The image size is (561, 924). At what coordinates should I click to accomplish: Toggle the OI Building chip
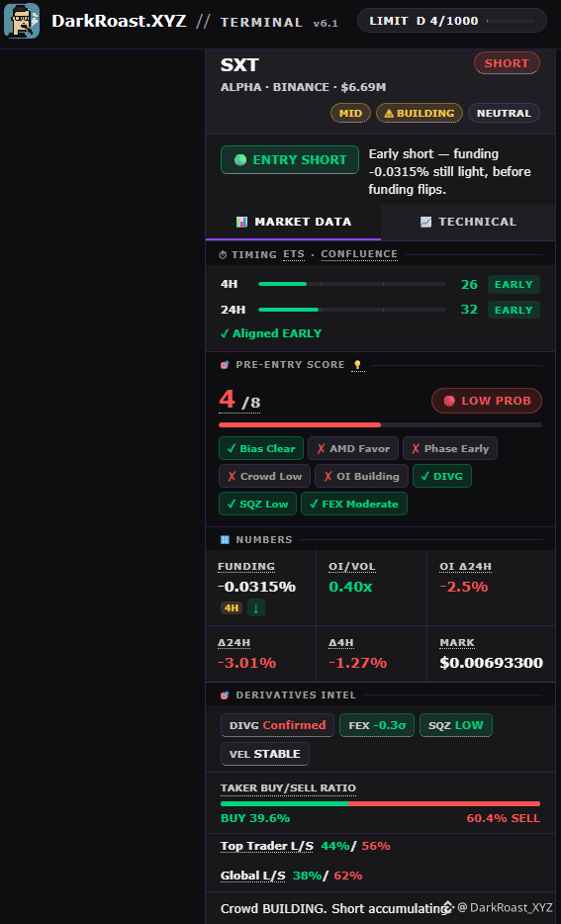[x=361, y=476]
